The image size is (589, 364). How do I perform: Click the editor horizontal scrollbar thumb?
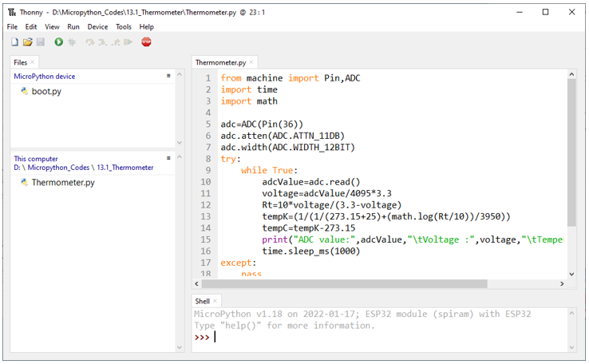(x=345, y=283)
